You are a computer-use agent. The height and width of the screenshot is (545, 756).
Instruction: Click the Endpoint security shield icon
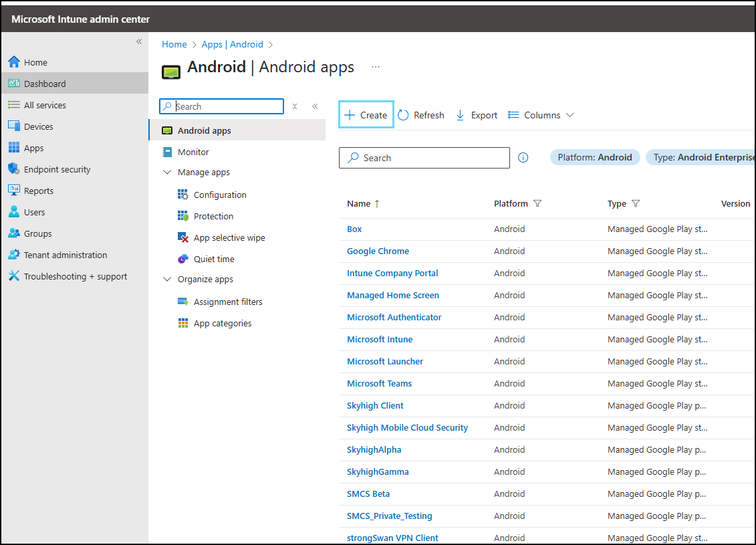(x=14, y=169)
